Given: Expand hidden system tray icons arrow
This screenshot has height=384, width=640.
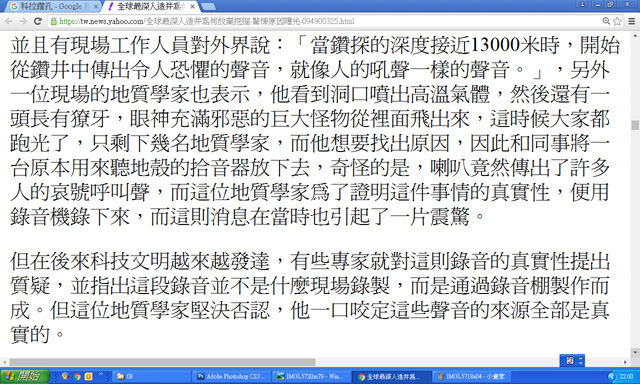Looking at the screenshot, I should point(611,376).
